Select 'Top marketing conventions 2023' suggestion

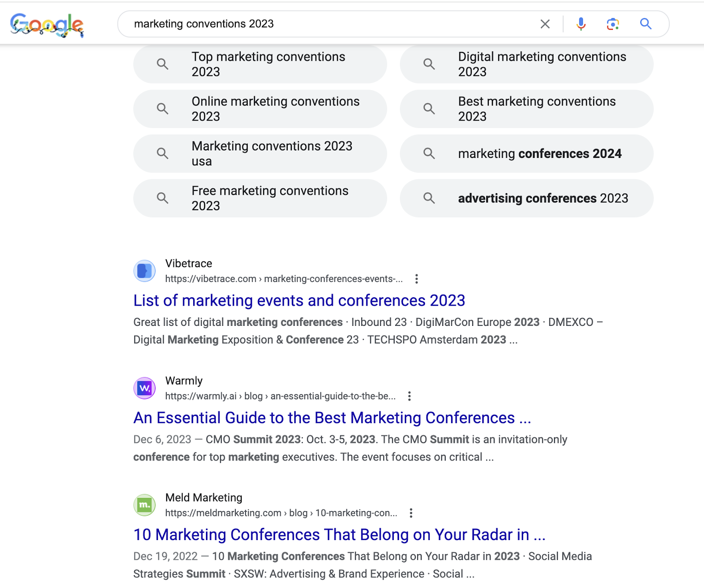tap(260, 64)
